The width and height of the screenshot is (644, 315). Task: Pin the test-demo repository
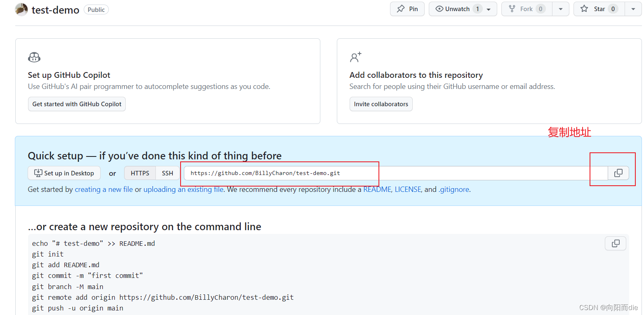(x=407, y=9)
